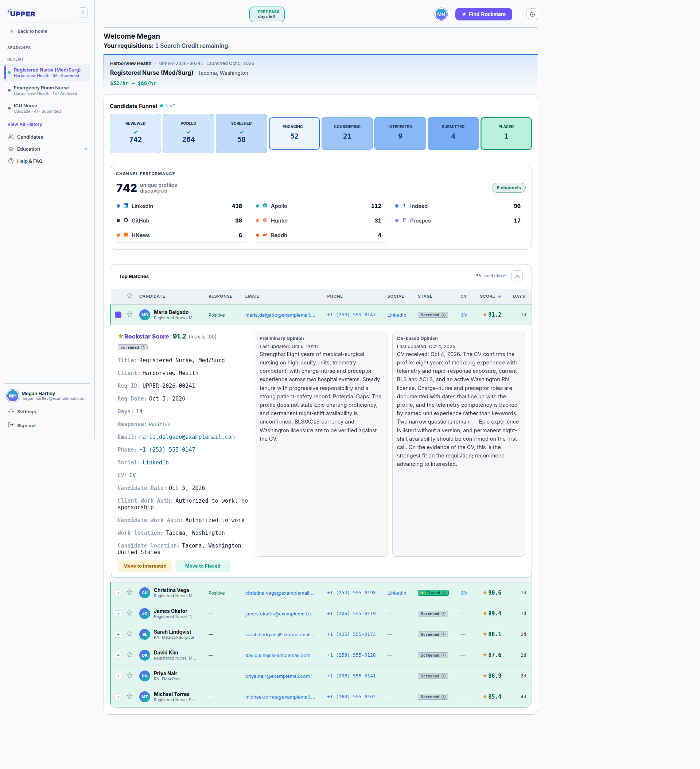Click the Hunter channel icon
Image resolution: width=700 pixels, height=769 pixels.
265,220
